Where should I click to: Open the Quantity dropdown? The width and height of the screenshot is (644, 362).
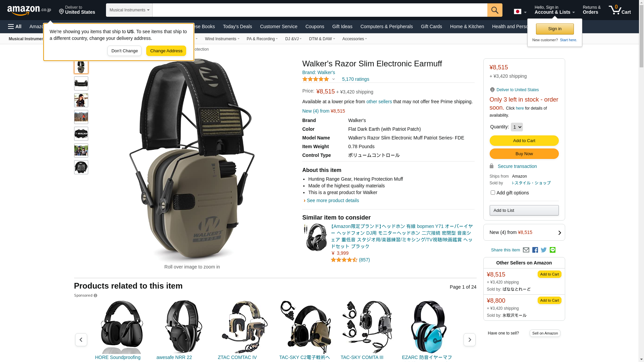[x=517, y=127]
